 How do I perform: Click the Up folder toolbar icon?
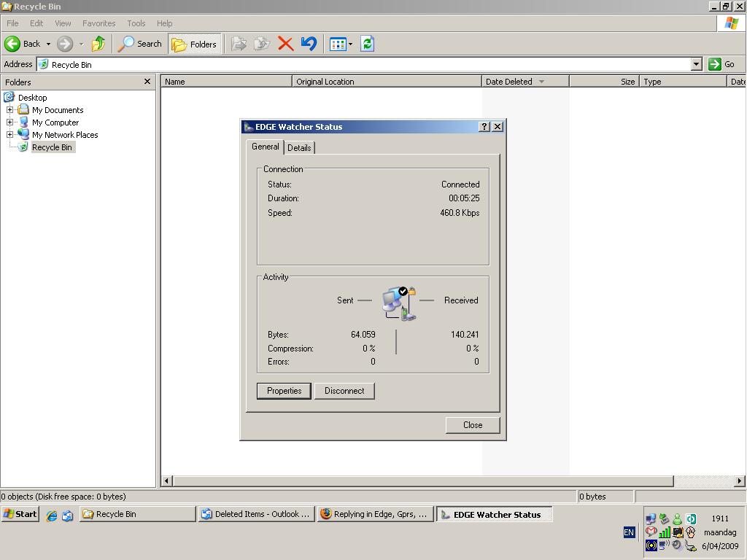click(x=98, y=44)
